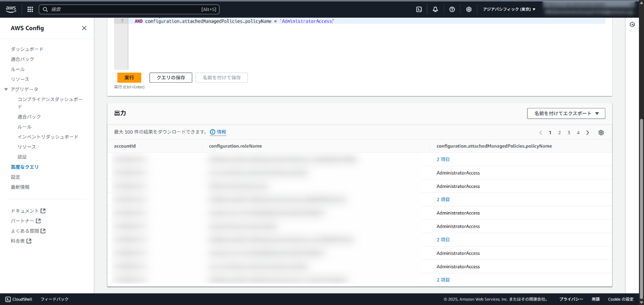Click the 実行 run button
This screenshot has width=644, height=305.
[129, 78]
